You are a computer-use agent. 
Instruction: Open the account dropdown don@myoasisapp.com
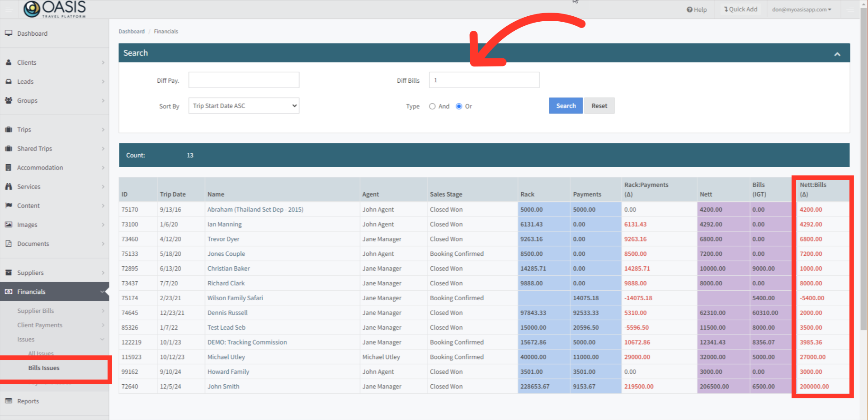click(802, 9)
